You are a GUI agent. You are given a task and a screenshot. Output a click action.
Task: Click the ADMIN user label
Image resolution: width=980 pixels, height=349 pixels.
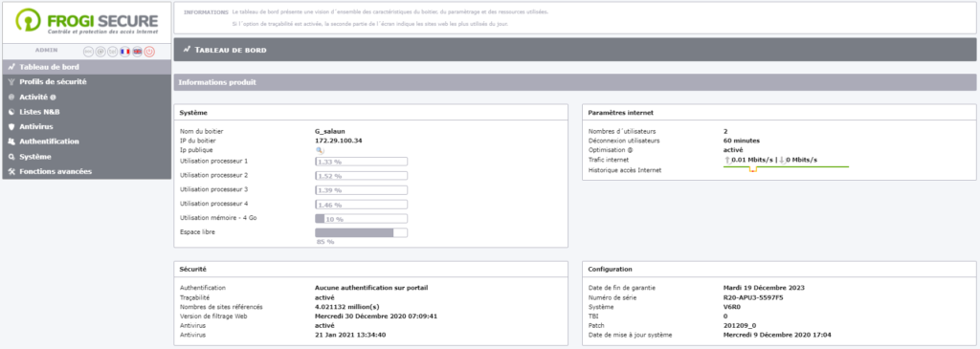[x=46, y=50]
